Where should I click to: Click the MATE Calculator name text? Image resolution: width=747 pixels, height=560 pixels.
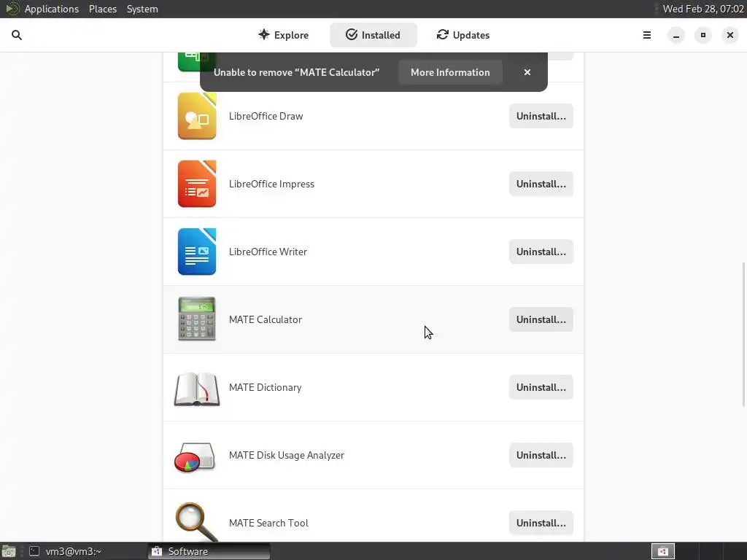click(x=266, y=319)
